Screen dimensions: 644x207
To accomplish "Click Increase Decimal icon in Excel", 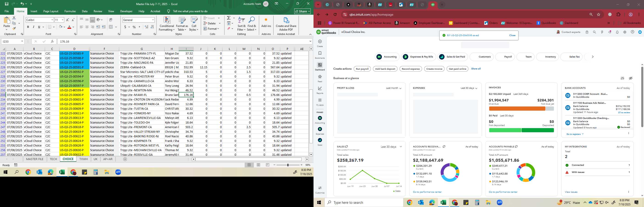I will (x=147, y=27).
